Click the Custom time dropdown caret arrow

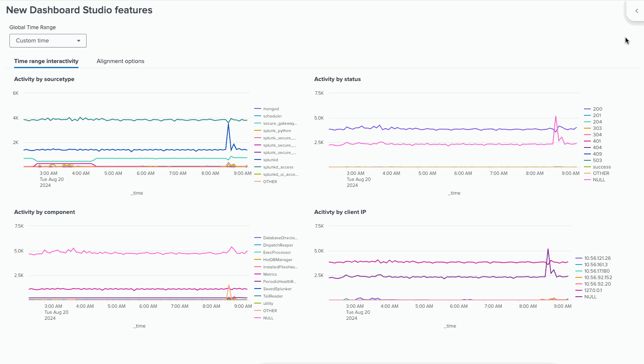click(x=78, y=41)
